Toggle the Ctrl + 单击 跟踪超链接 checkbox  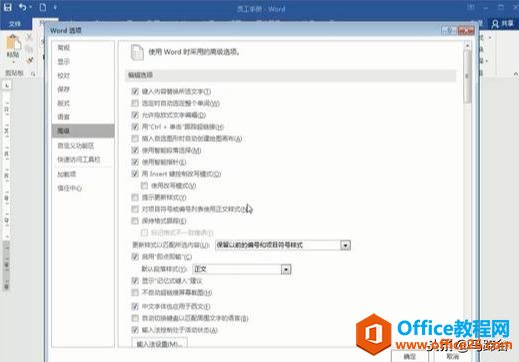(x=135, y=127)
